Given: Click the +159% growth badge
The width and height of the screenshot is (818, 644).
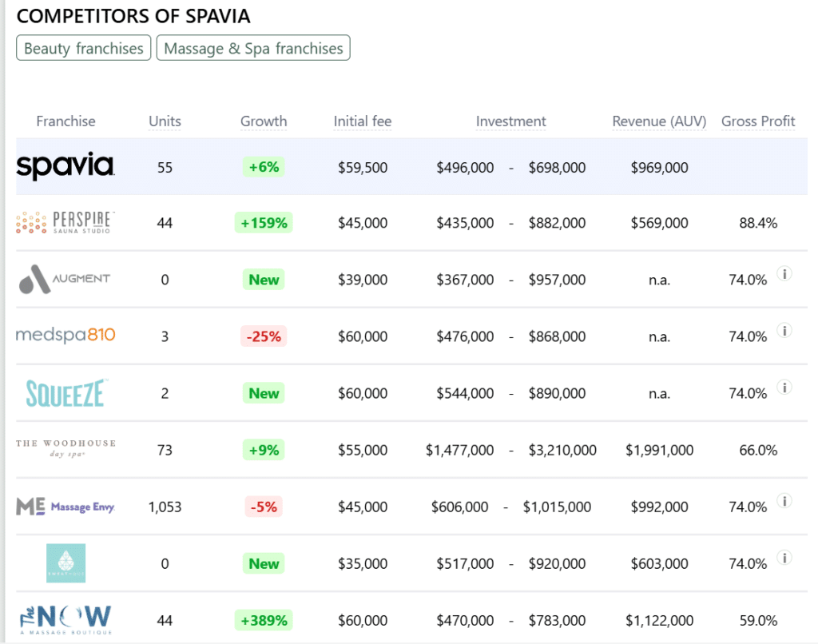Looking at the screenshot, I should click(264, 223).
